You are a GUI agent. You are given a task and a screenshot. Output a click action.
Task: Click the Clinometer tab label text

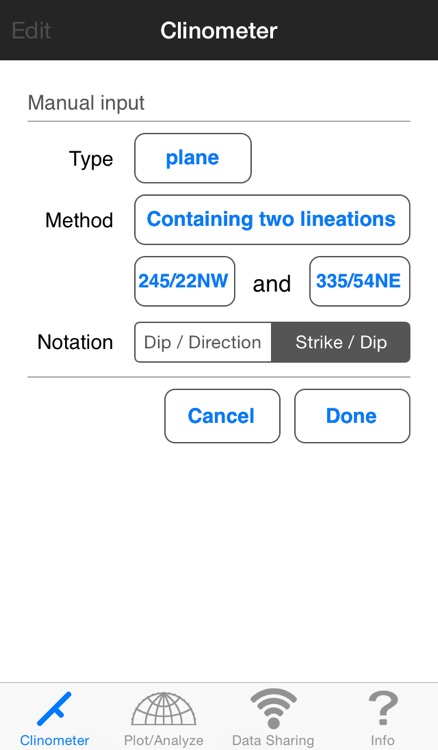point(55,740)
